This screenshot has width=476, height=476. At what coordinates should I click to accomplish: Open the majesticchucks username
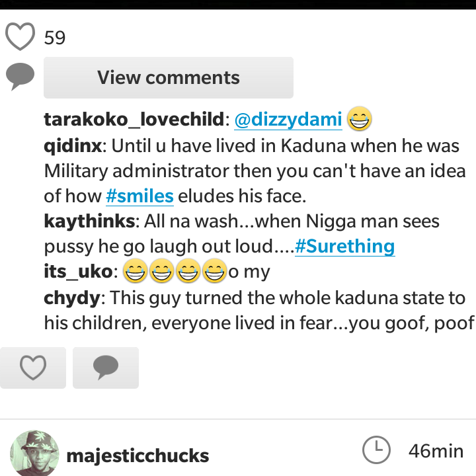(138, 456)
